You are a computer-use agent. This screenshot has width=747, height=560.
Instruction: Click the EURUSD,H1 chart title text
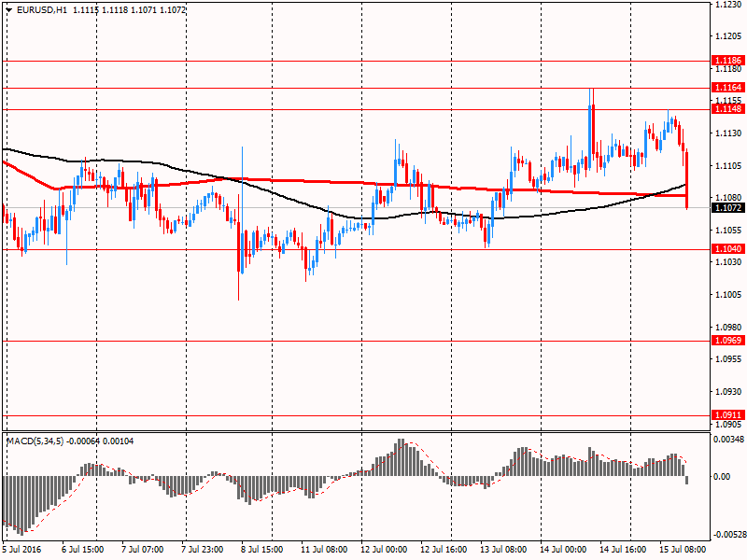tap(42, 9)
